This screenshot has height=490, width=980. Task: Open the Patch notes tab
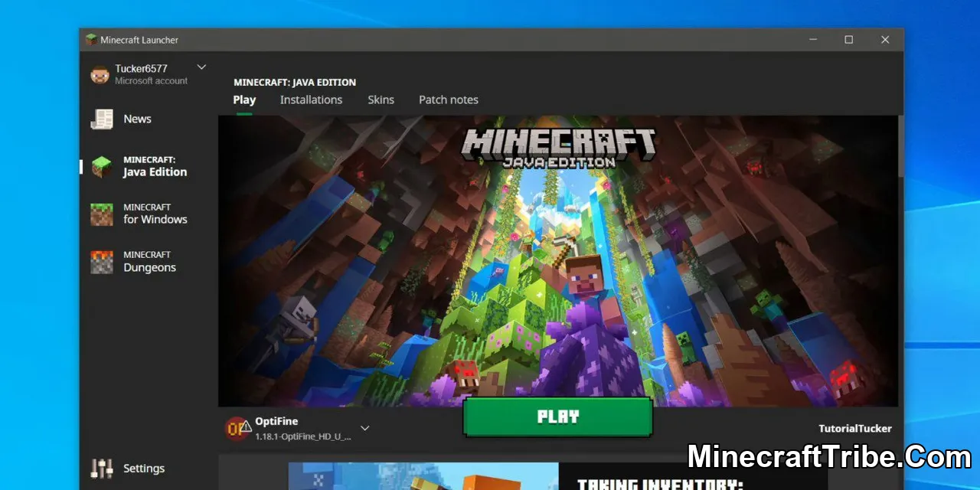449,100
